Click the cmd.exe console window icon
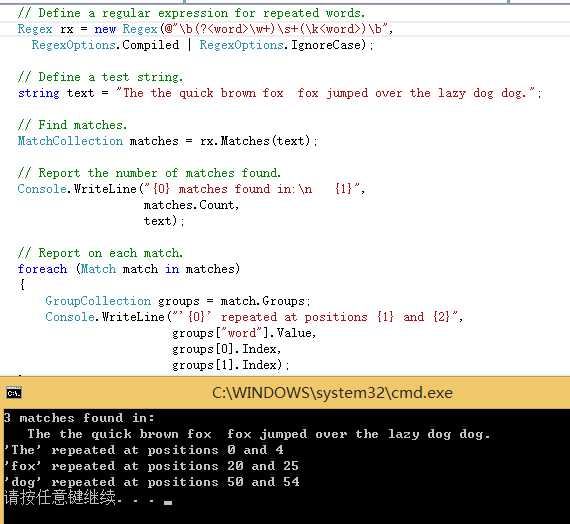 click(x=14, y=393)
